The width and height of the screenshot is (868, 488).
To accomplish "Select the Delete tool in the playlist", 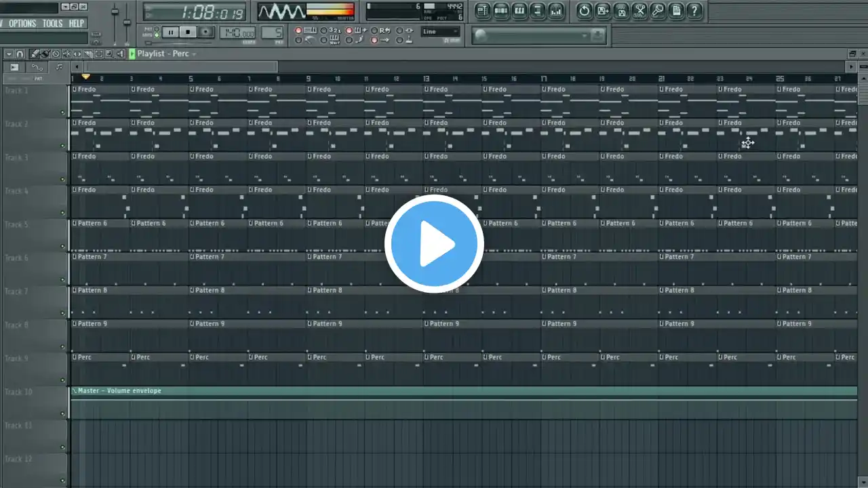I will click(56, 54).
